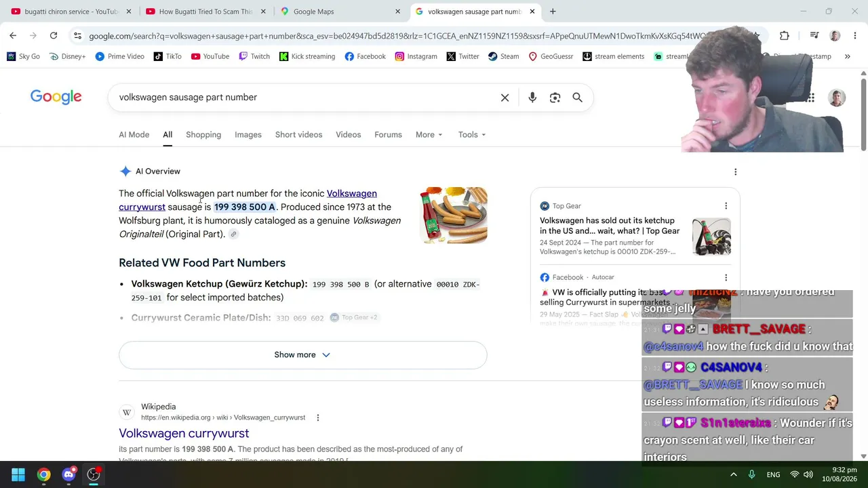Expand AI Overview with Show more
868x488 pixels.
click(302, 355)
